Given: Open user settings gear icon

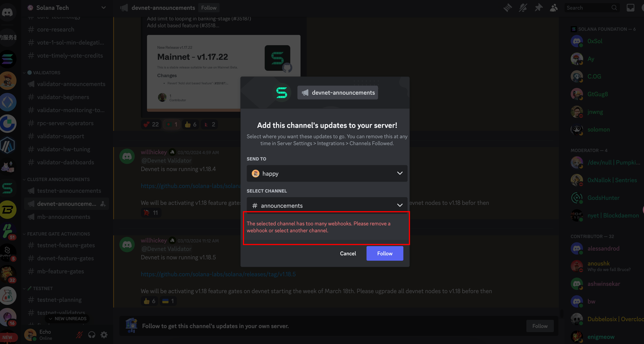Looking at the screenshot, I should [x=104, y=335].
